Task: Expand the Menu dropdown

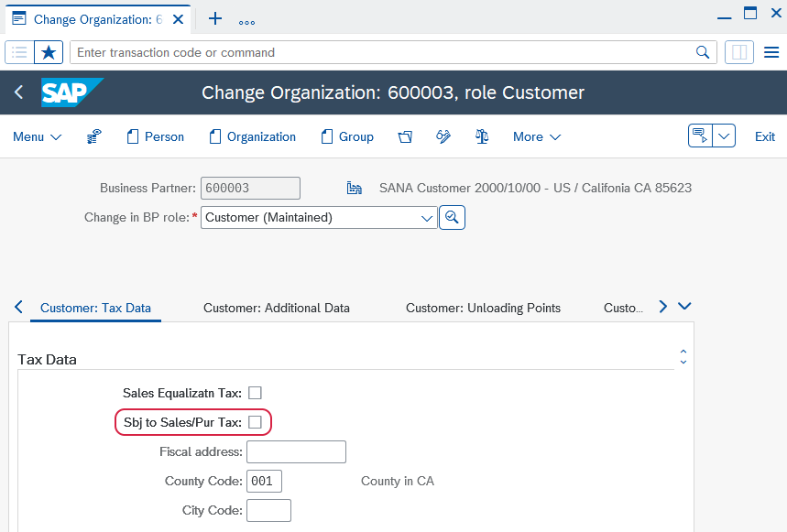Action: tap(38, 136)
